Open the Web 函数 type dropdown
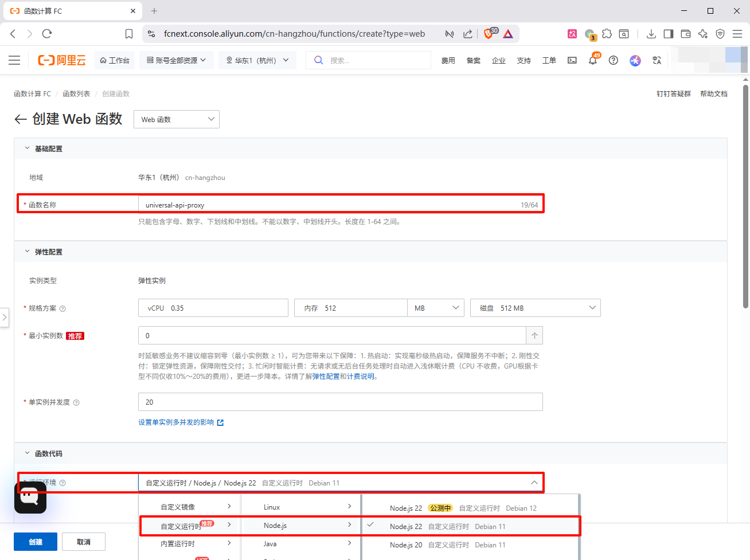This screenshot has width=750, height=560. (x=176, y=119)
